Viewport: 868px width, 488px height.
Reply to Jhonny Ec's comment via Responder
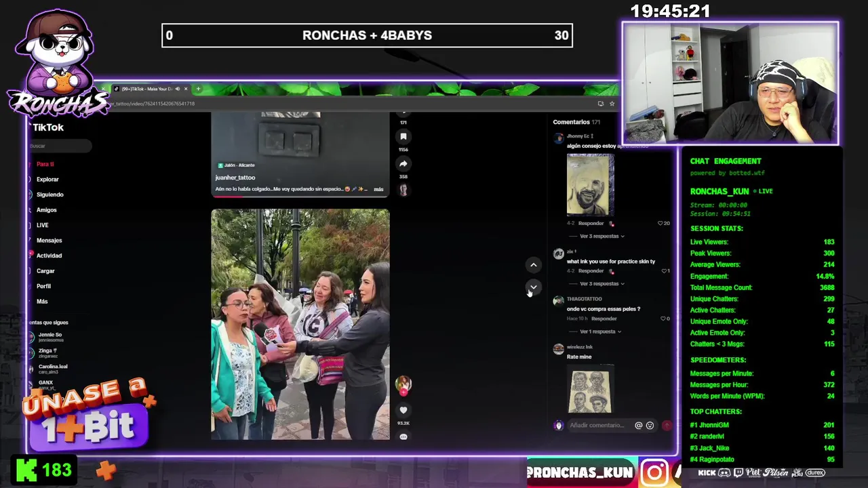click(x=591, y=223)
